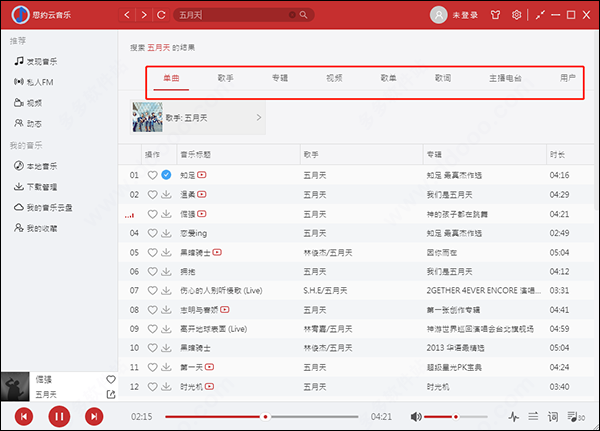Download song 02 温柔
The image size is (600, 431).
[x=166, y=194]
